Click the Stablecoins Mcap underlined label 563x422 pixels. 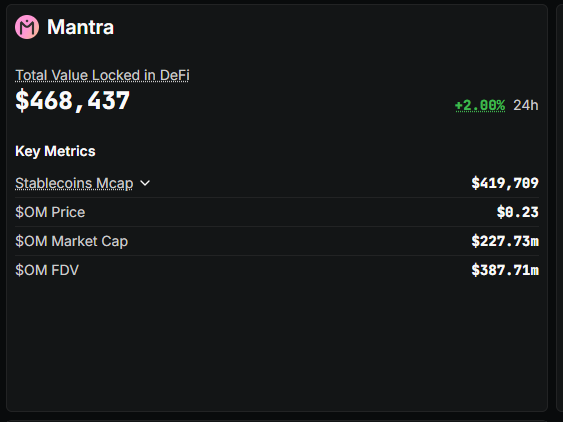click(x=74, y=183)
